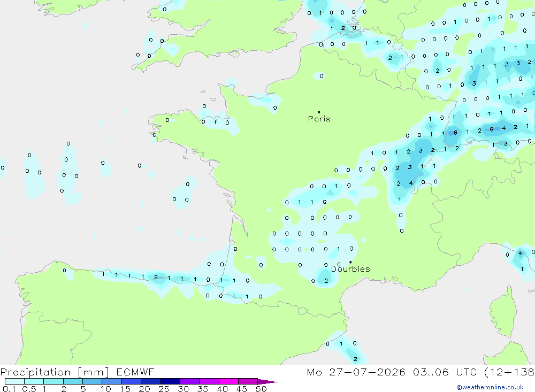Click the 30–35 mm purple legend swatch
Viewport: 535px width, 392px height.
point(190,381)
